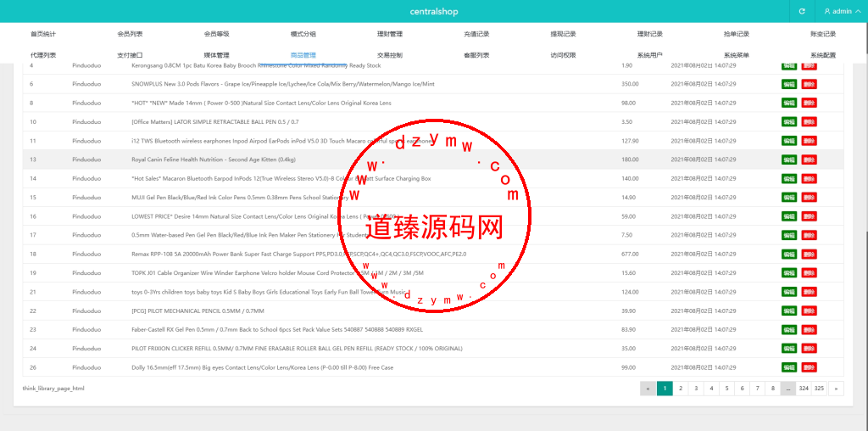The width and height of the screenshot is (868, 431).
Task: Click the price 677.00 cell
Action: [630, 255]
